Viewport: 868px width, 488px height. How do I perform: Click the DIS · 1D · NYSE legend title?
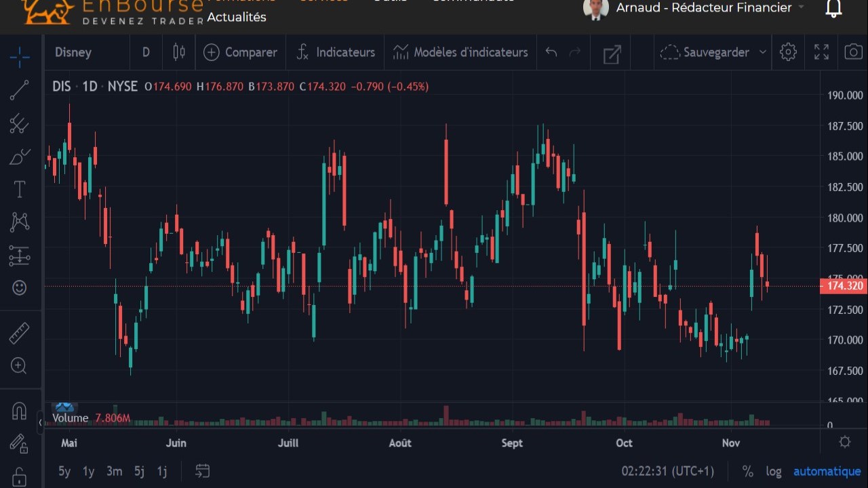tap(95, 86)
